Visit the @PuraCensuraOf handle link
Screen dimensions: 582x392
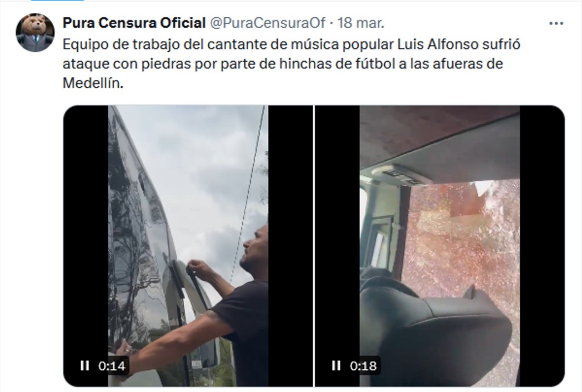[267, 23]
